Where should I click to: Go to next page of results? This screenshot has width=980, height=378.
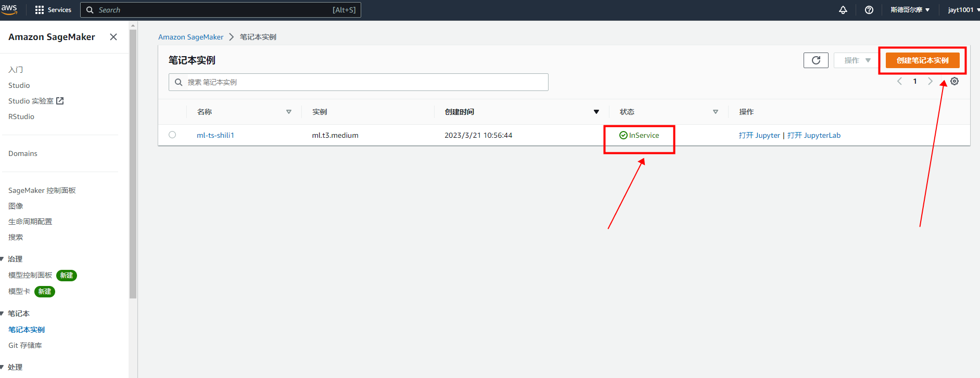click(x=930, y=81)
